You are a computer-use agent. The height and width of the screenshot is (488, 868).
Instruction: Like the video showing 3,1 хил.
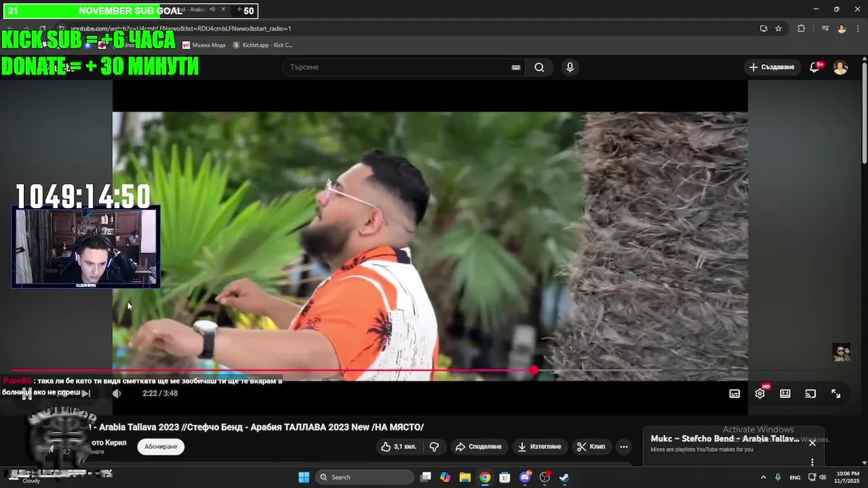pos(399,447)
